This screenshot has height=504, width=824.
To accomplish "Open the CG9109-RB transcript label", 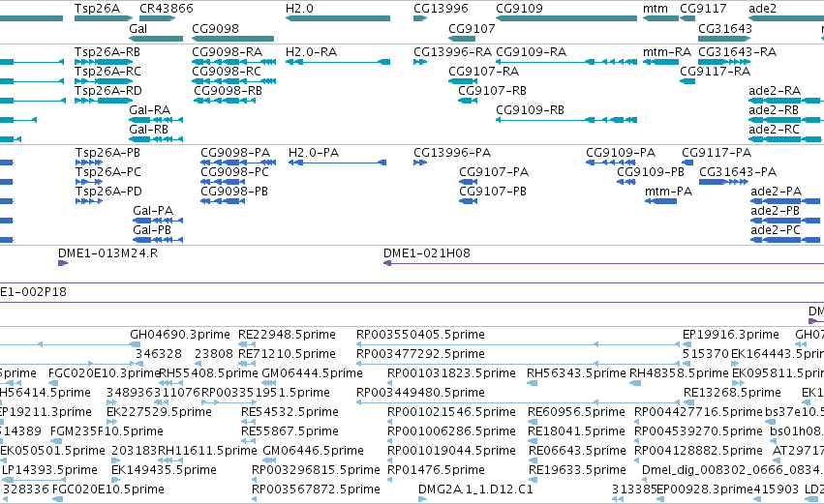I will tap(531, 110).
